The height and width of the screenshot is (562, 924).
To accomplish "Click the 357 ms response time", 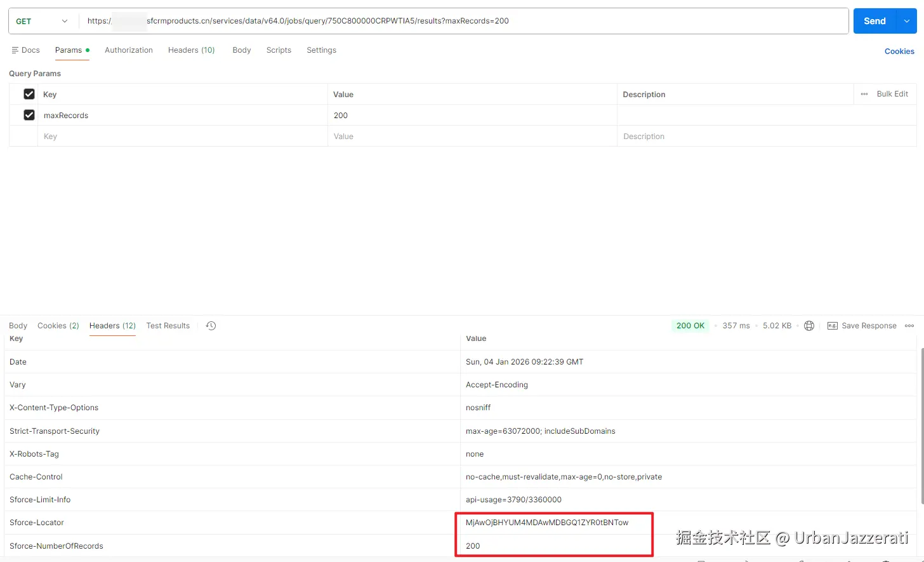I will point(736,326).
